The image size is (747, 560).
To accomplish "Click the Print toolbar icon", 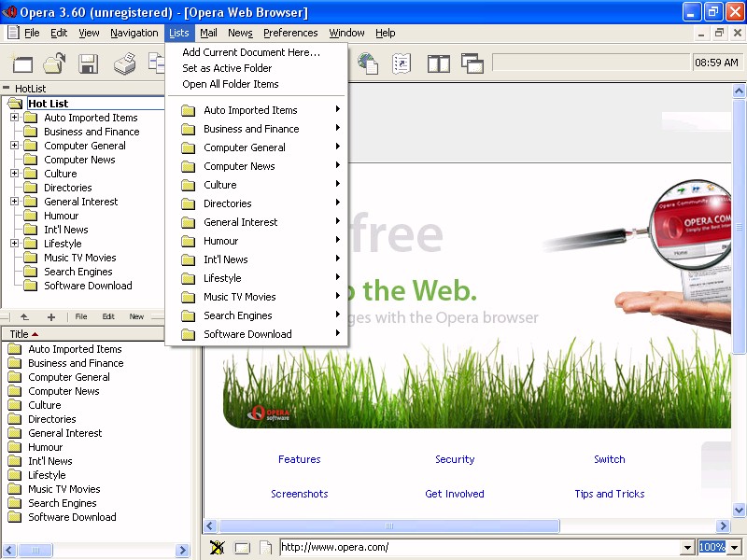I will click(125, 63).
